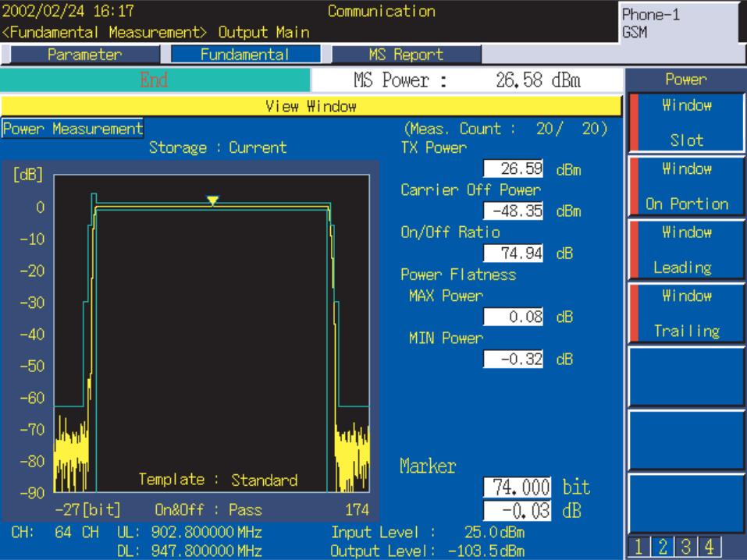This screenshot has height=560, width=747.
Task: Select the Window On Portion soft key
Action: (x=686, y=186)
